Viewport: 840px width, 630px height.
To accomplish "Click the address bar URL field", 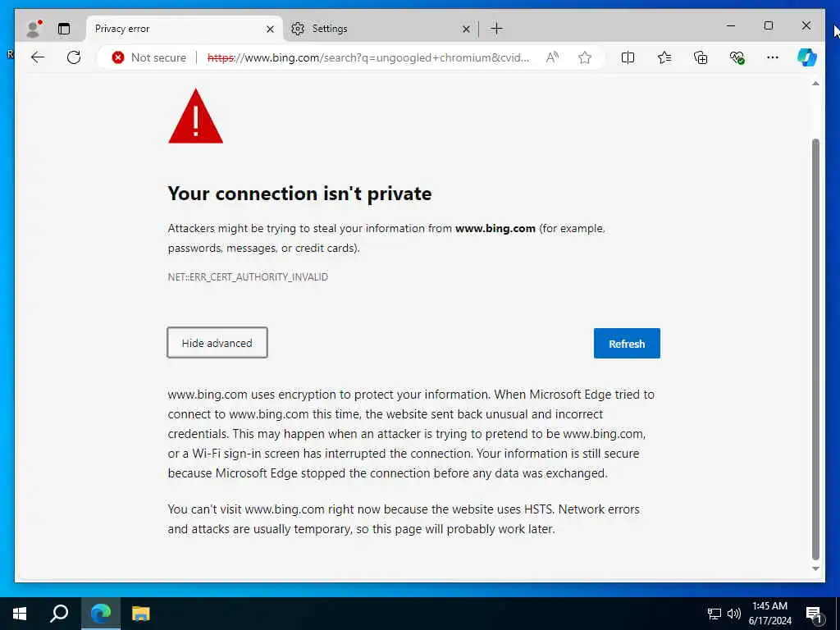I will click(x=368, y=57).
